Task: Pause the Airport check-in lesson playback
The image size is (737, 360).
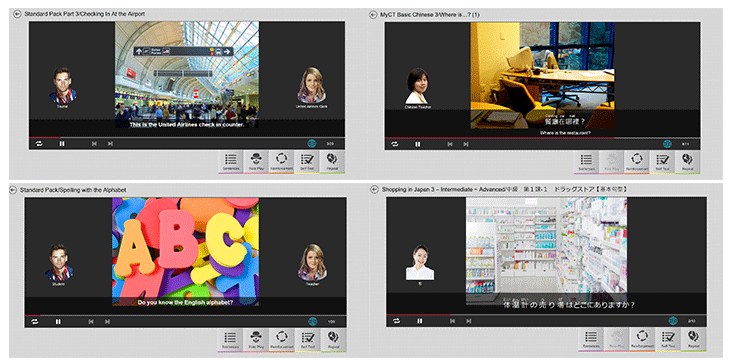Action: coord(62,144)
